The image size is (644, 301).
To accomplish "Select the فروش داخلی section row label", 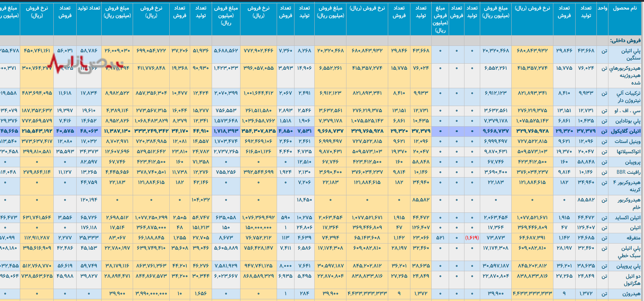I will coord(625,40).
